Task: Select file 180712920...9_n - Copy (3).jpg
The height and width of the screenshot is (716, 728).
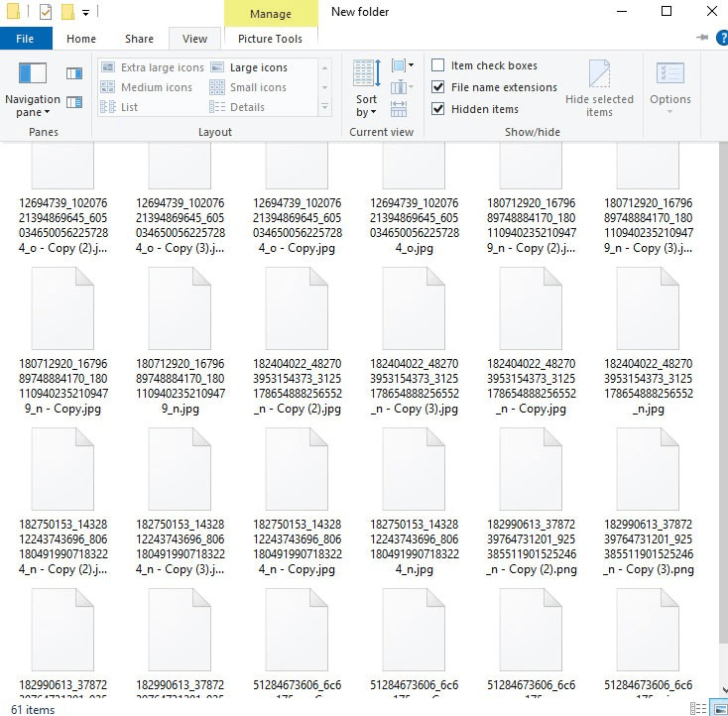Action: coord(648,198)
